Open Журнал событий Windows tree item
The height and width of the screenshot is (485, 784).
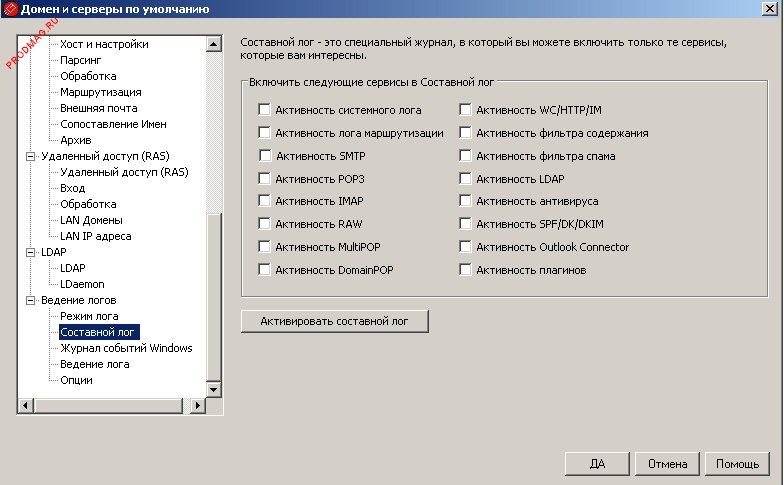[x=126, y=348]
